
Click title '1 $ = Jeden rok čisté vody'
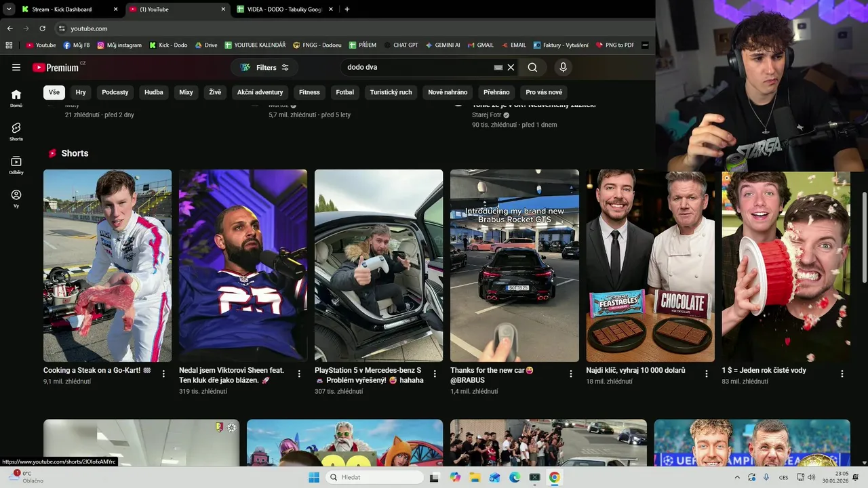764,371
